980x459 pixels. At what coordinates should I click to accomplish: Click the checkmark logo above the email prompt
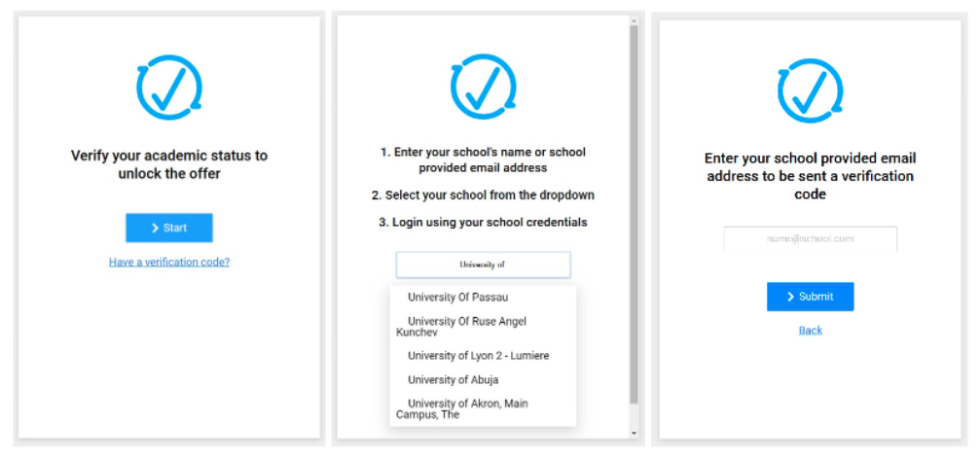810,90
